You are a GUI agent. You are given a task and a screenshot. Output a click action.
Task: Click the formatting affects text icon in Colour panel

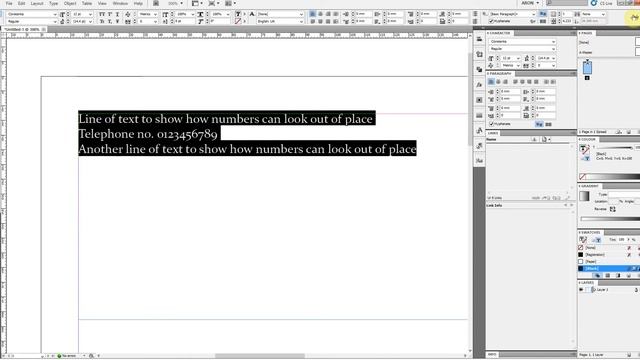coord(587,158)
